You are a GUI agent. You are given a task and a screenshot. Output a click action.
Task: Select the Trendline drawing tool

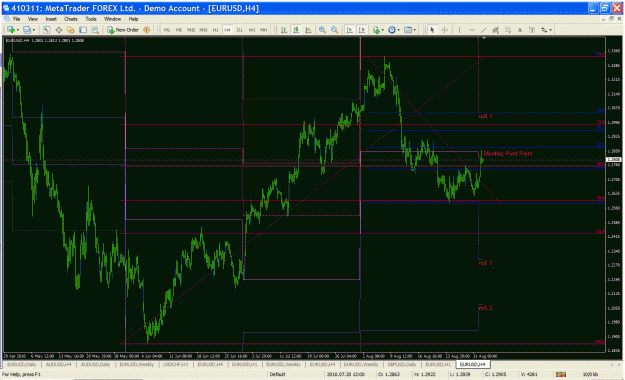tap(483, 30)
